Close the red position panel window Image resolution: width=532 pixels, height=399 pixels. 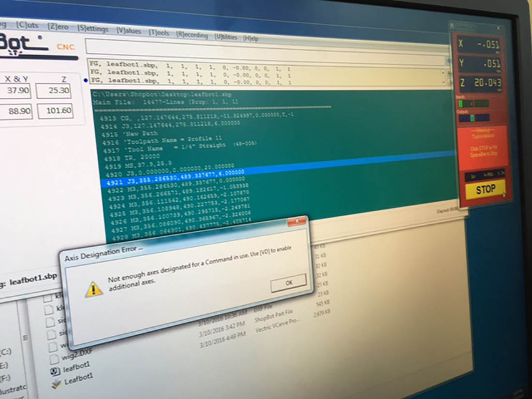(498, 28)
